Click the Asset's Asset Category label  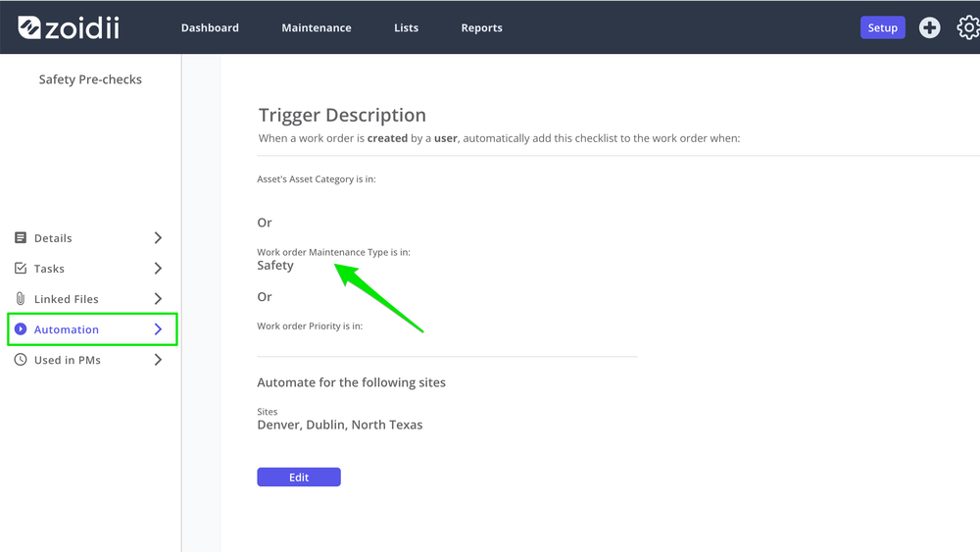[317, 178]
